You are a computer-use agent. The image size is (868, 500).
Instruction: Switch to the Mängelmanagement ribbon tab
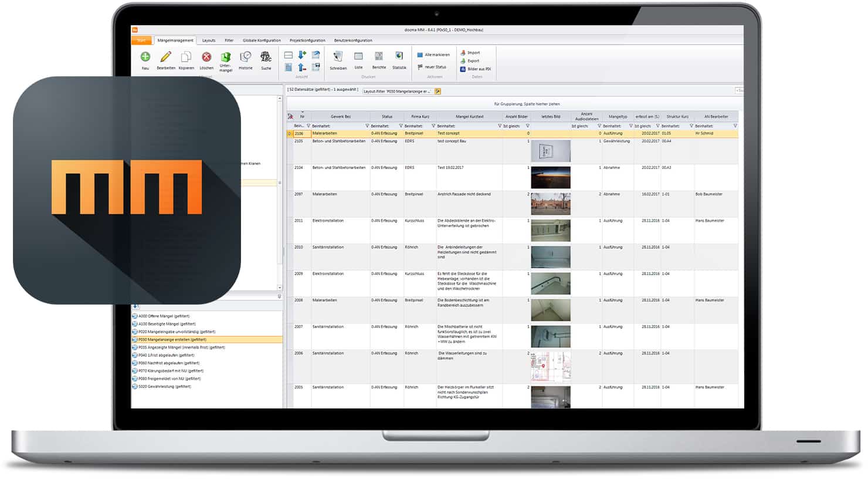pos(175,40)
